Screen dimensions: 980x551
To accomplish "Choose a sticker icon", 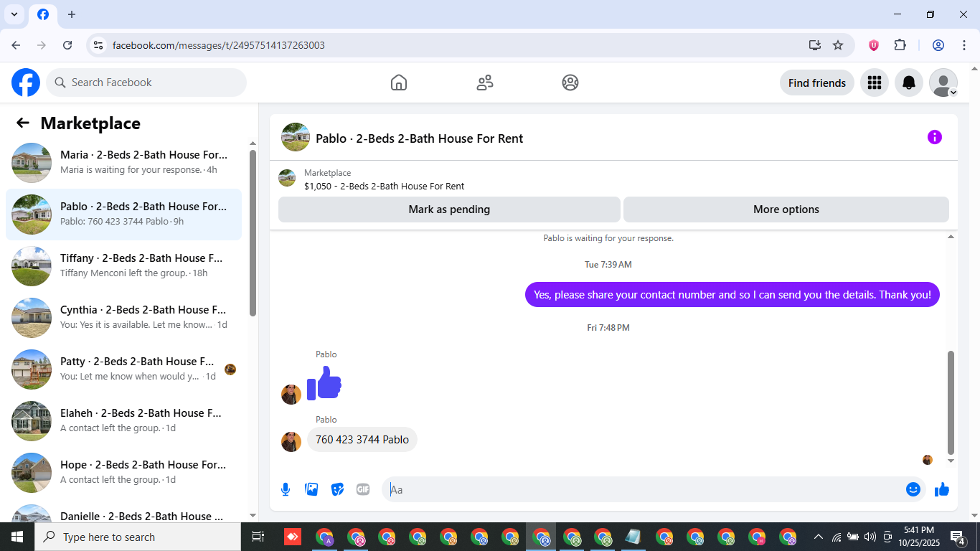I will point(337,489).
